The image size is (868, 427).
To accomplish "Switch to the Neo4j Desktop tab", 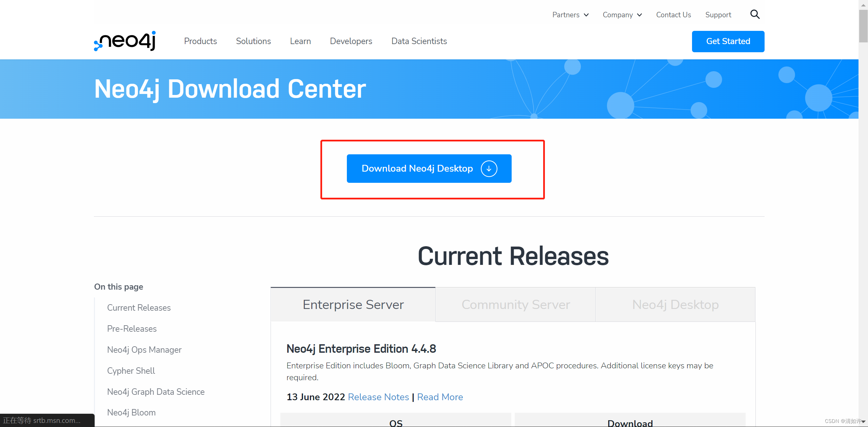I will [675, 305].
